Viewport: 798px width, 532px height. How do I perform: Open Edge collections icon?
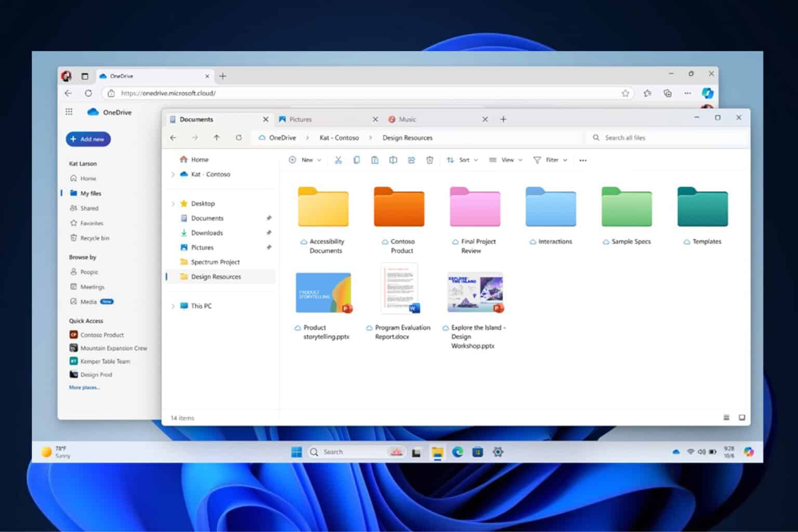668,93
